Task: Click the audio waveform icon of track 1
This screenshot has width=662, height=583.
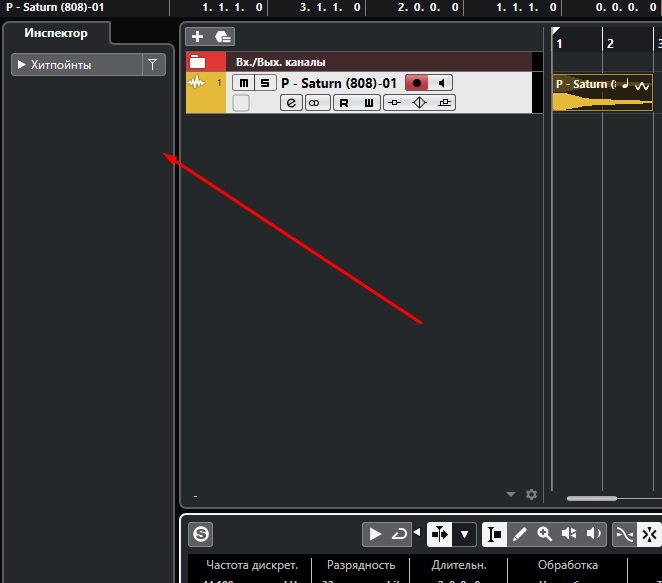Action: pos(196,82)
